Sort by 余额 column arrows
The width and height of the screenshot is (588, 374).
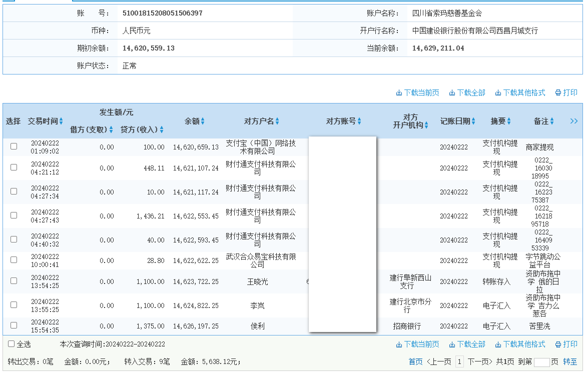[x=203, y=121]
